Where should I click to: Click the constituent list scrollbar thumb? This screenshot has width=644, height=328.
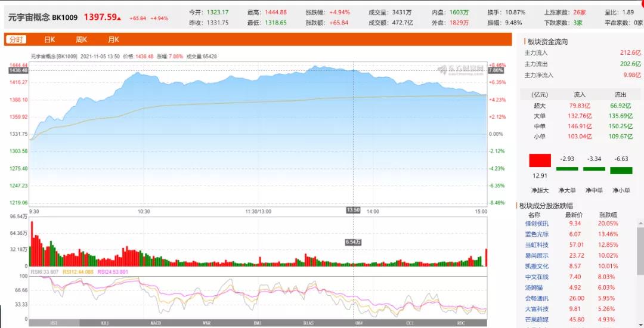pos(640,250)
